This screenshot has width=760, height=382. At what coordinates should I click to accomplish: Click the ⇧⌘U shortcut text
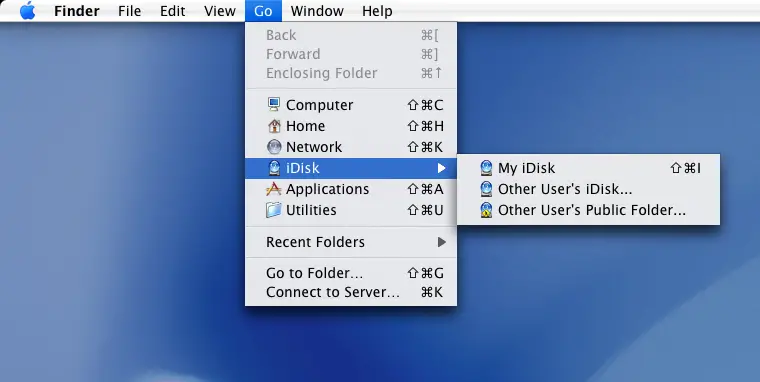coord(425,210)
